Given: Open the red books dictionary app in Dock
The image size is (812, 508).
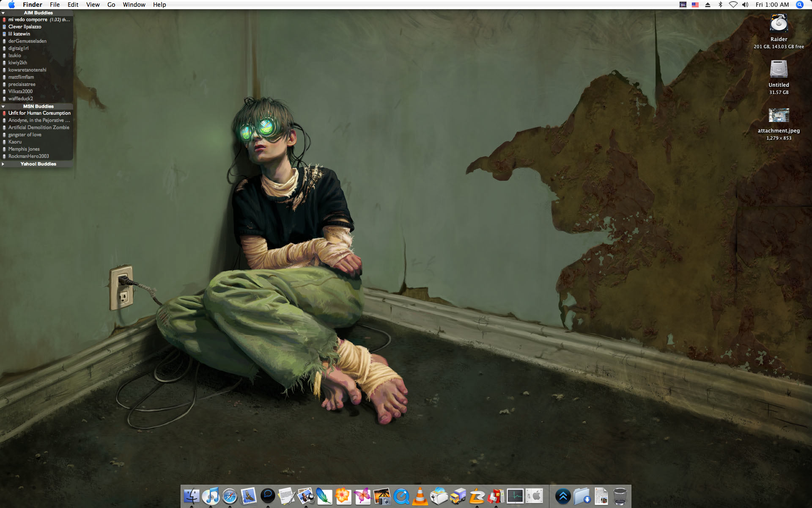Looking at the screenshot, I should (x=496, y=496).
